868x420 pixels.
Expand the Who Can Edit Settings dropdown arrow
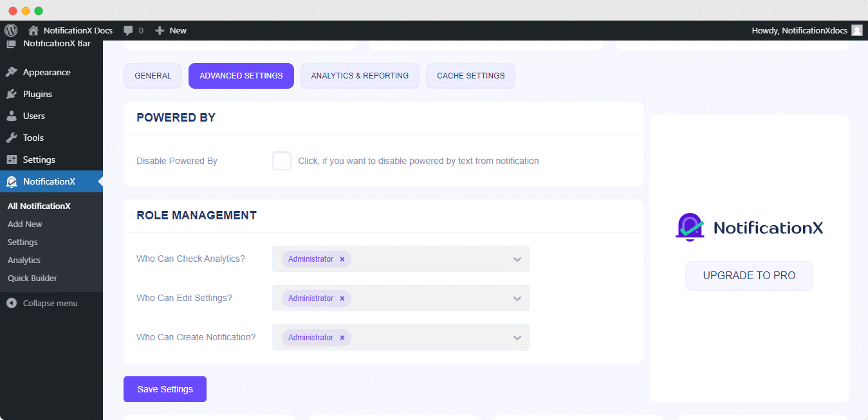pyautogui.click(x=517, y=299)
